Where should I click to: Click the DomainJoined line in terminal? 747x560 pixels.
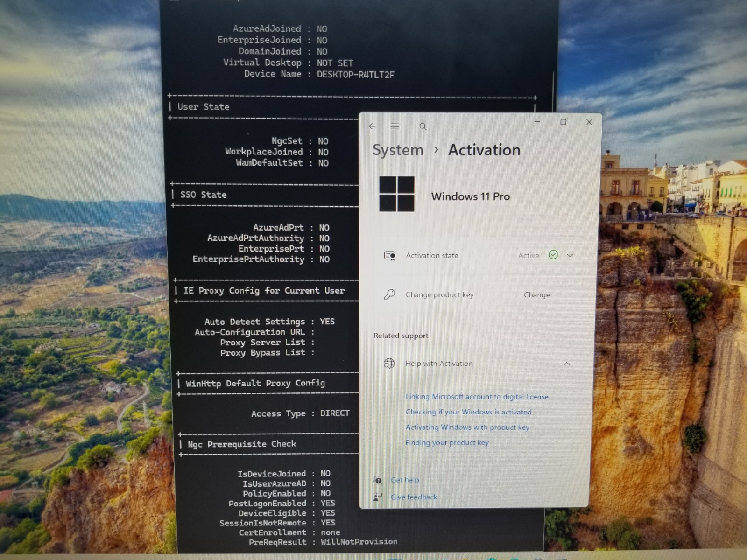[x=282, y=51]
